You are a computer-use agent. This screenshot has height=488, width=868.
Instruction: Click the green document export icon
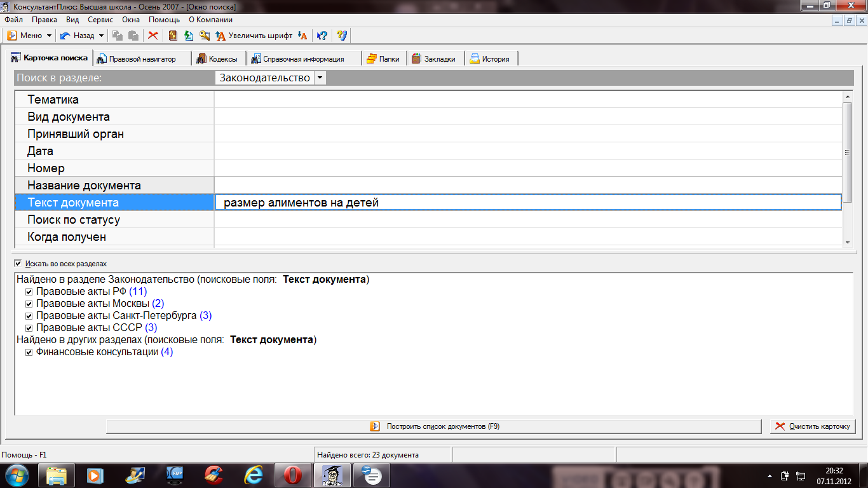pos(189,36)
